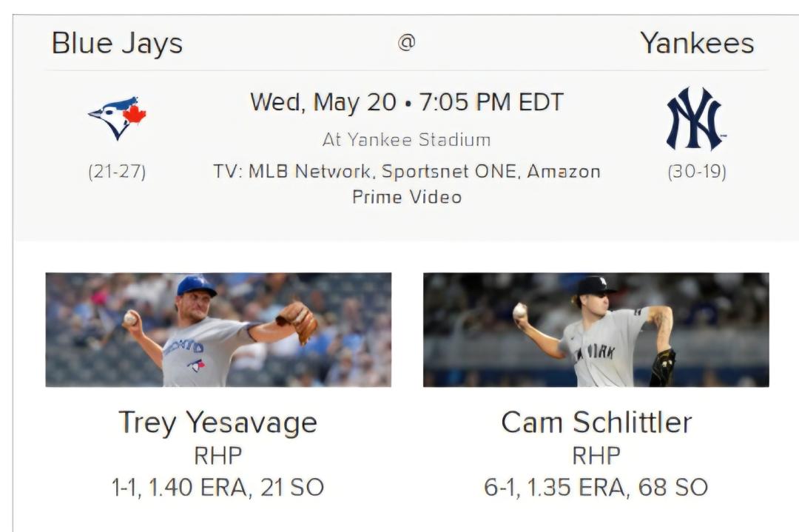The width and height of the screenshot is (799, 532).
Task: Click Cam Schlittler's stats line 6-1, 1.35 ERA
Action: tap(596, 487)
